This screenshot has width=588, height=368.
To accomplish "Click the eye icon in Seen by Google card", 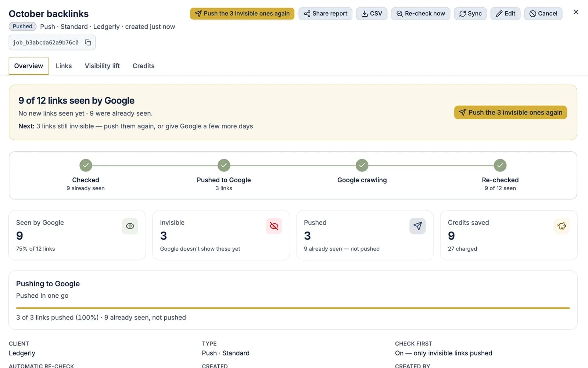I will tap(130, 226).
